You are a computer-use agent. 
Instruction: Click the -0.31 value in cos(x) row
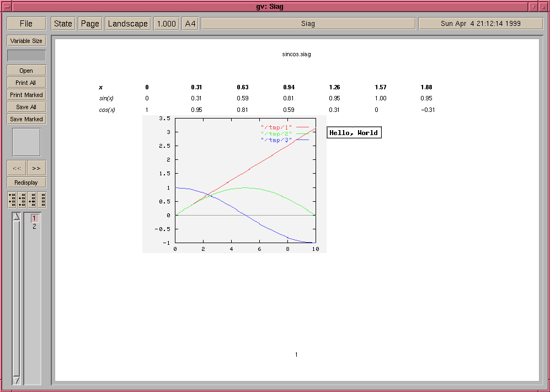428,110
